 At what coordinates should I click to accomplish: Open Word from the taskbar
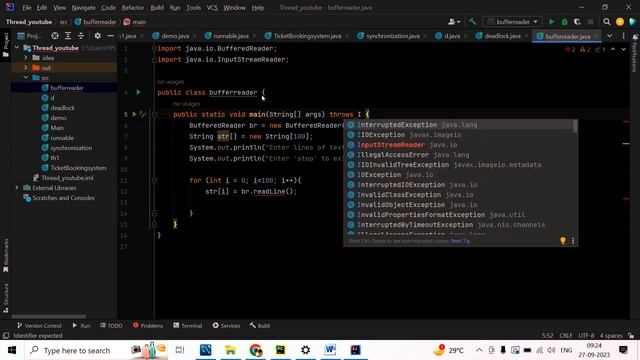tap(330, 350)
